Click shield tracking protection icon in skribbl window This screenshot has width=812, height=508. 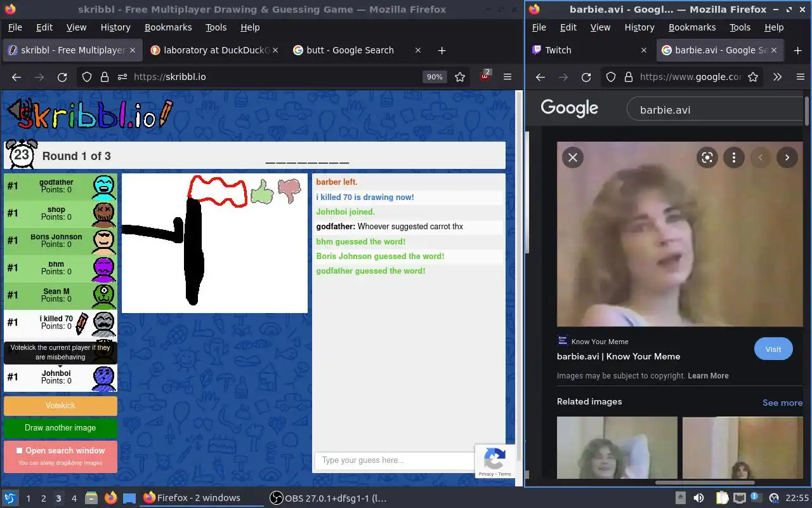[87, 77]
